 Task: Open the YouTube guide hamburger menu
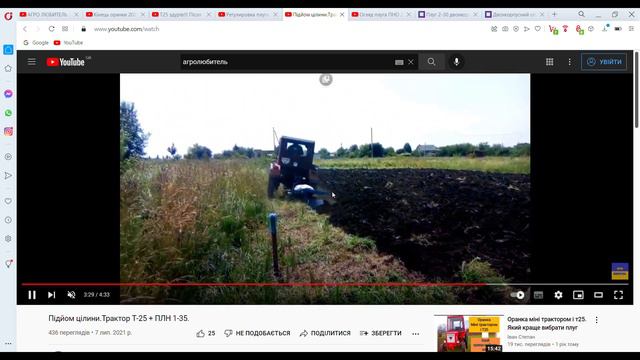31,62
